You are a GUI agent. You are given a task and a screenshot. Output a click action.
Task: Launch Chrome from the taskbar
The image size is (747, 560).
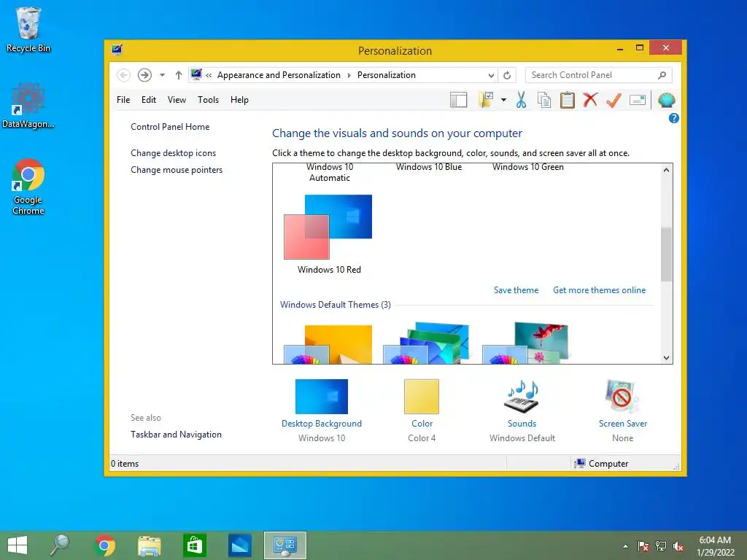tap(105, 545)
